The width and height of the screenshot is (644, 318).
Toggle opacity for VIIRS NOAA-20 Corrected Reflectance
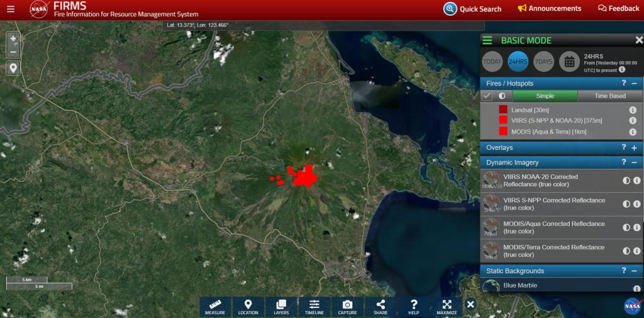626,181
